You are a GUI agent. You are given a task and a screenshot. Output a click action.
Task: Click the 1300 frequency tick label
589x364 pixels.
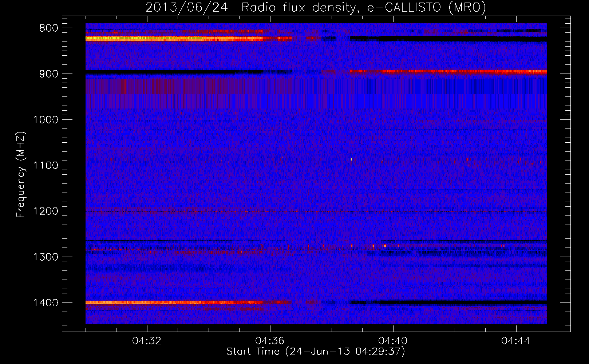[x=46, y=257]
